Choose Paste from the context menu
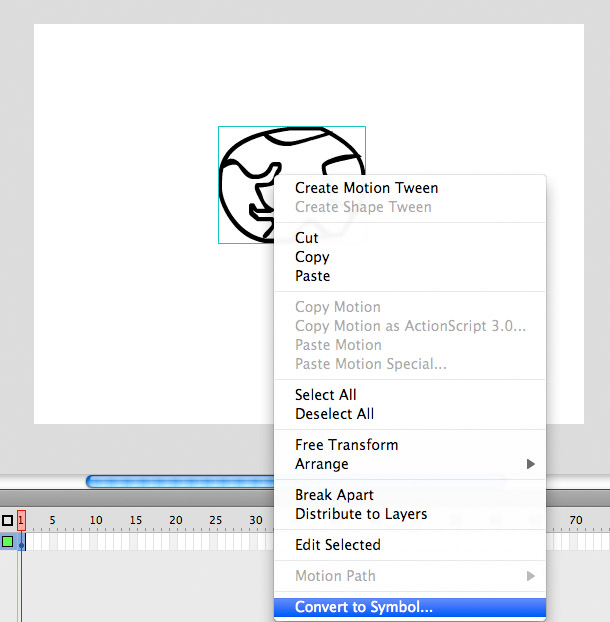Screen dimensions: 610x622 click(410, 276)
